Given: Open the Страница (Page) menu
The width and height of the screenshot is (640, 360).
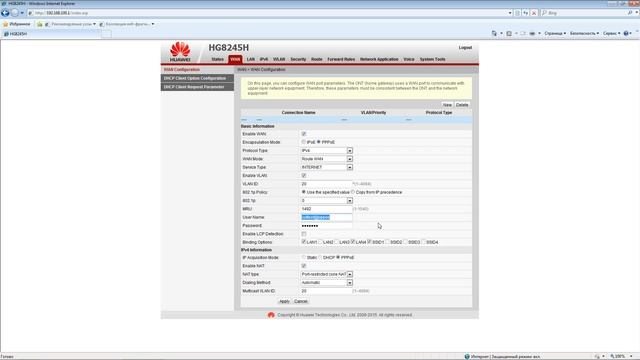Looking at the screenshot, I should coord(555,33).
